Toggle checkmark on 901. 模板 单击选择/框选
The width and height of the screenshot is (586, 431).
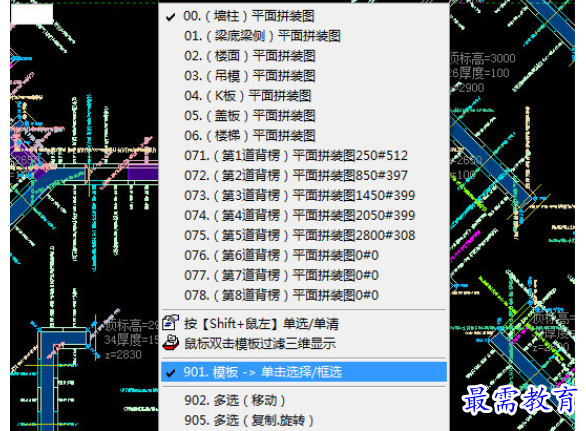171,372
